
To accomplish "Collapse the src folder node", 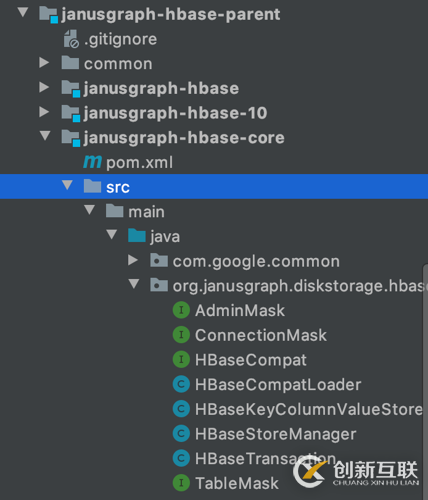I will click(67, 185).
